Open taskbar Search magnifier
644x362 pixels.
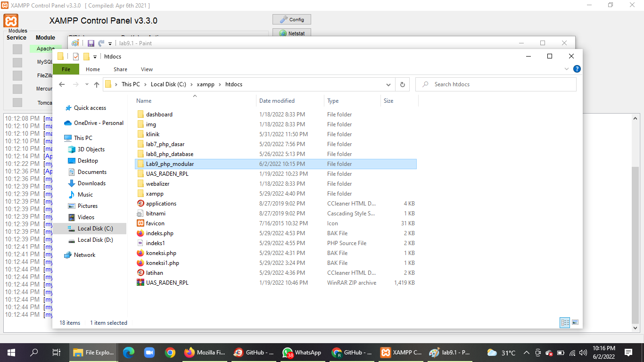[34, 353]
